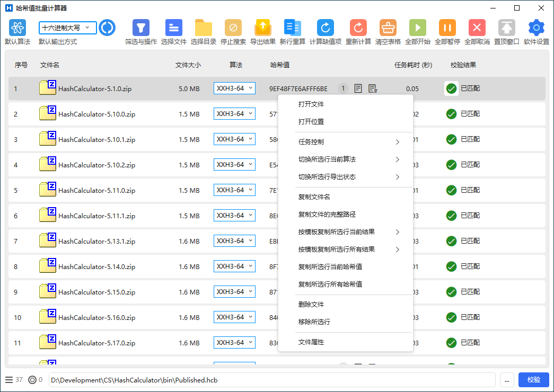The image size is (554, 392).
Task: Click the 置顶窗口 toolbar icon
Action: click(x=507, y=28)
